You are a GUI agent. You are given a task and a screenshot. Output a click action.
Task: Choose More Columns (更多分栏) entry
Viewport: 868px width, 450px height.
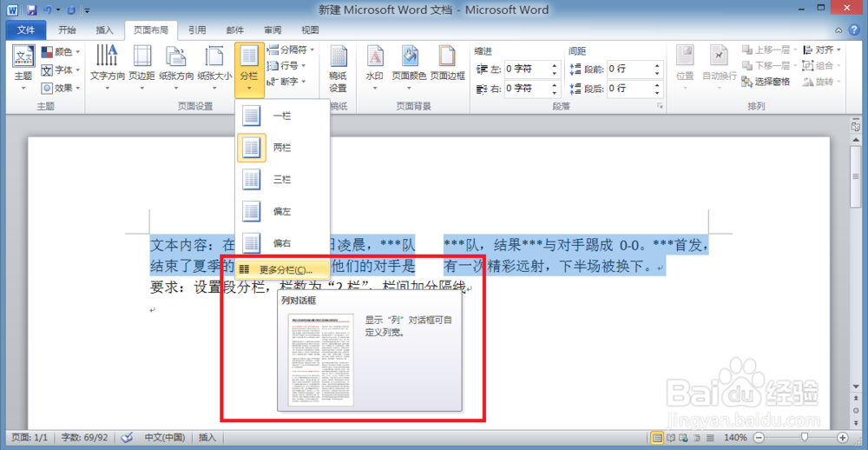tap(282, 270)
